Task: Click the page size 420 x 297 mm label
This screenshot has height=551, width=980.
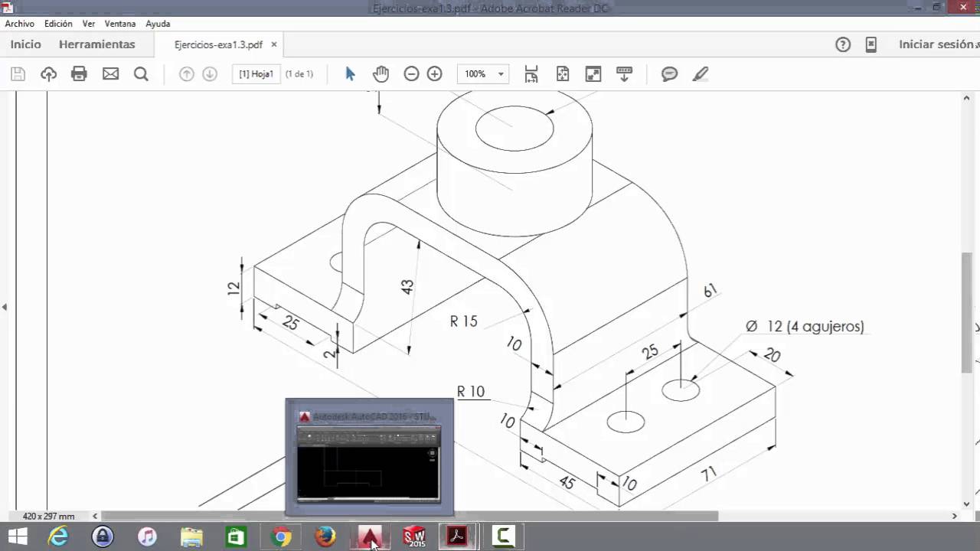Action: click(49, 516)
